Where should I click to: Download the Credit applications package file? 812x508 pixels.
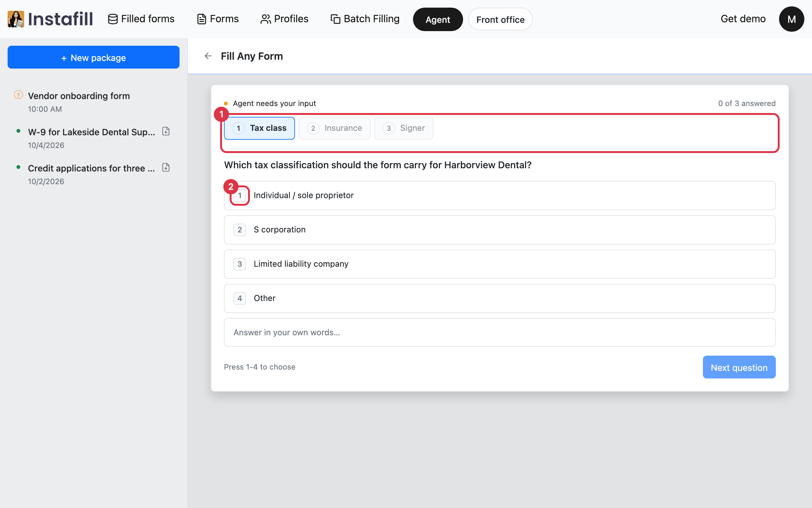click(166, 167)
